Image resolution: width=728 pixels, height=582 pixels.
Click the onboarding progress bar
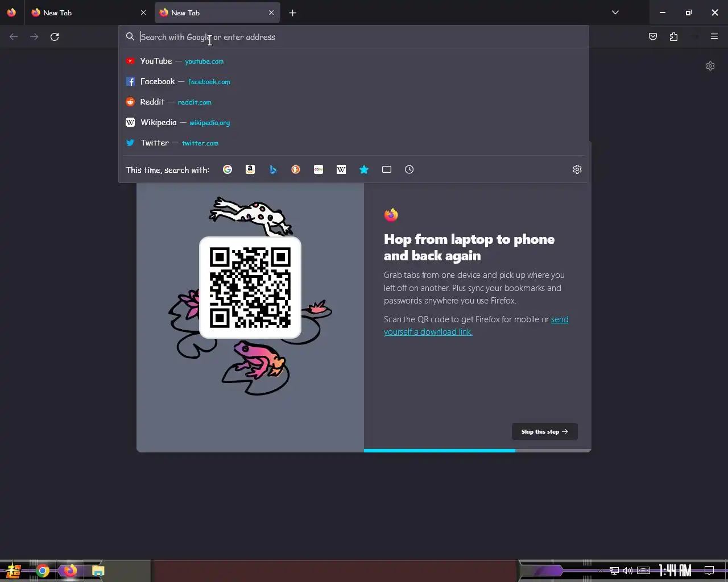pos(478,451)
